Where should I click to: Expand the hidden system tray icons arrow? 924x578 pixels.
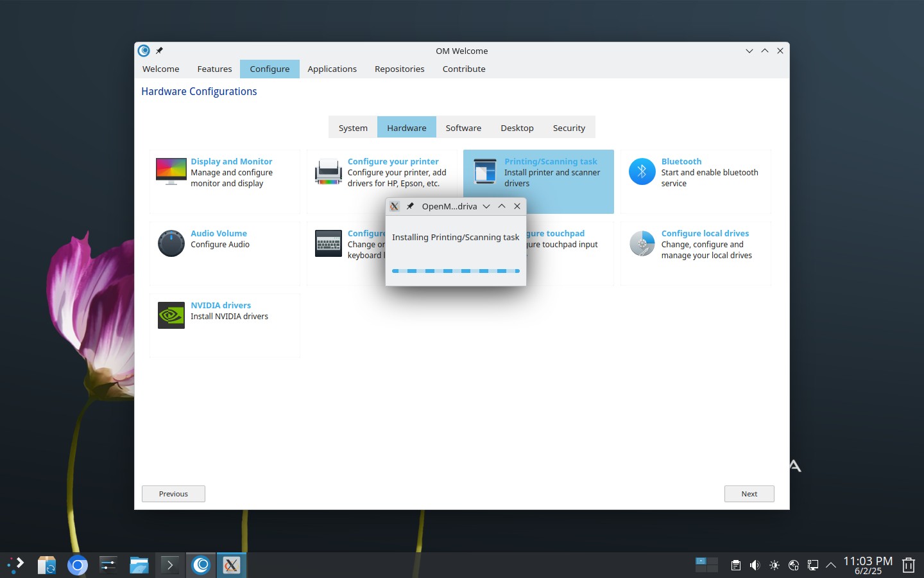coord(831,565)
